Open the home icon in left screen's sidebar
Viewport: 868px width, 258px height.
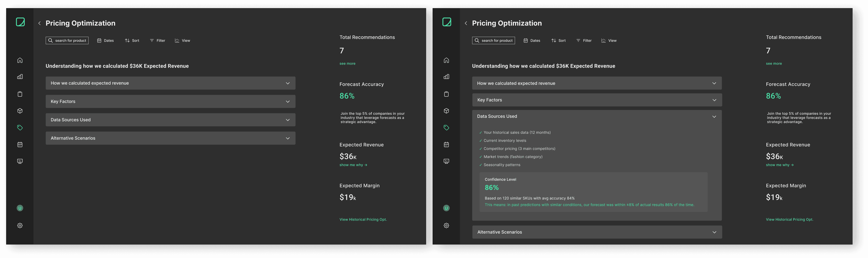point(20,60)
